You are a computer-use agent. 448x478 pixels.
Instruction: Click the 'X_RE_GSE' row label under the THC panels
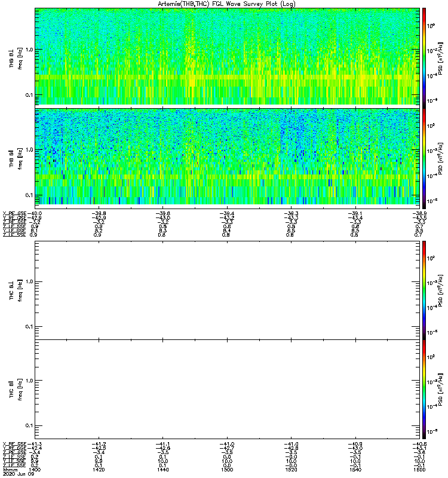14,444
